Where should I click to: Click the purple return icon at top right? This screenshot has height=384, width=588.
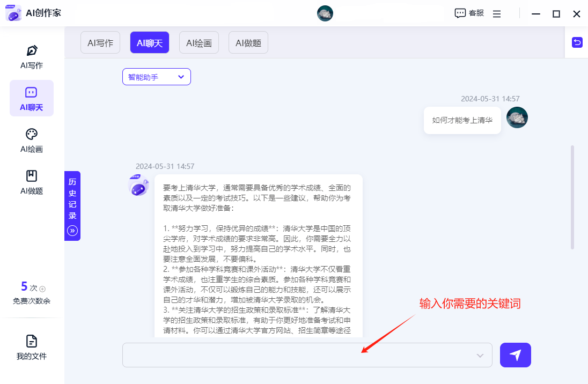[x=577, y=42]
